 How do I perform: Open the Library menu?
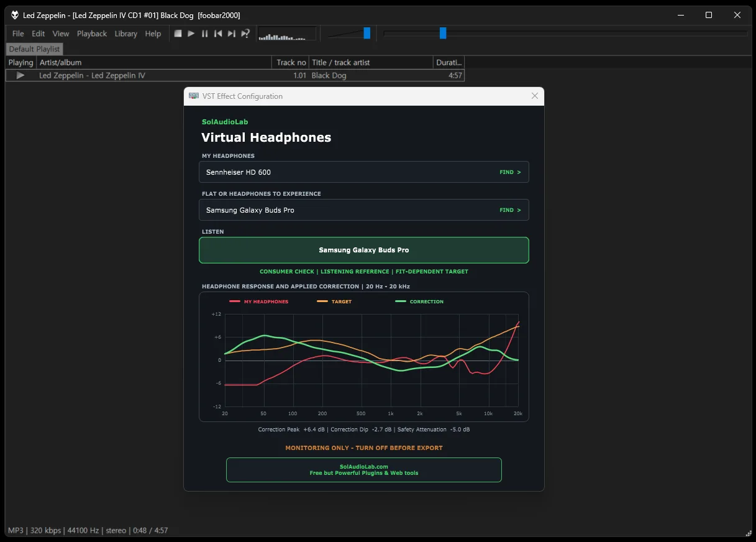pos(126,34)
